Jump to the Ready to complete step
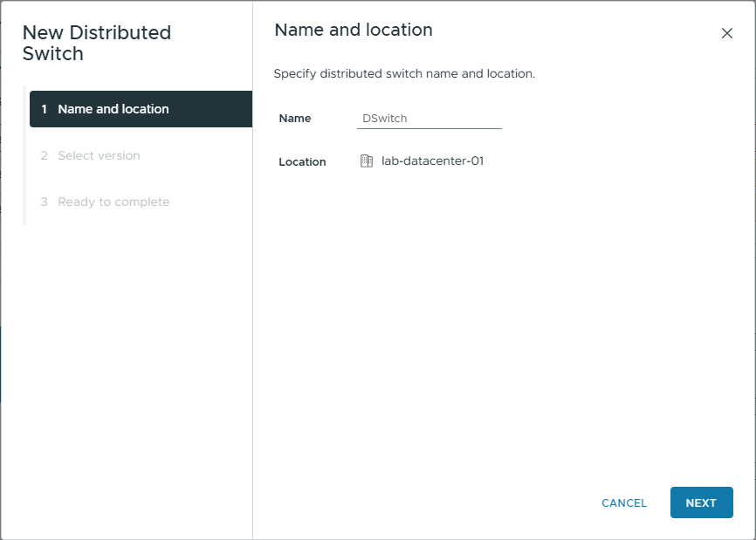The height and width of the screenshot is (540, 756). coord(113,202)
